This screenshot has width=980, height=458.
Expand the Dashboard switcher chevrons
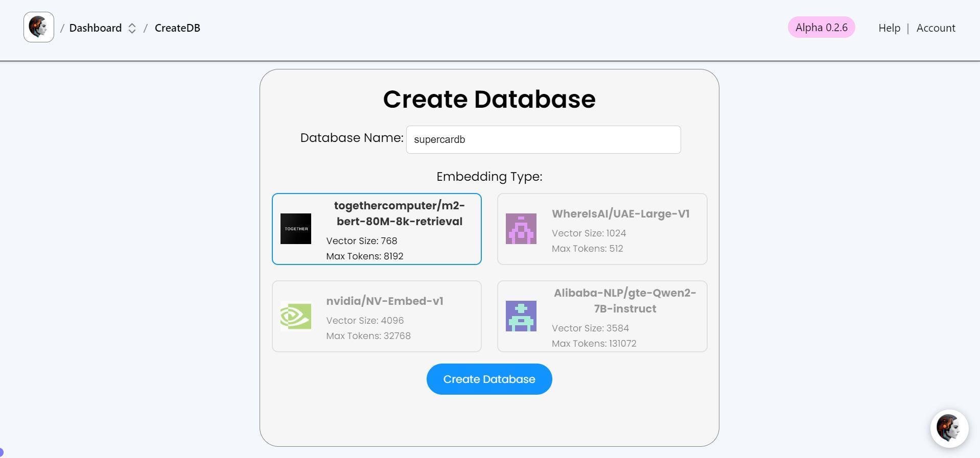132,29
